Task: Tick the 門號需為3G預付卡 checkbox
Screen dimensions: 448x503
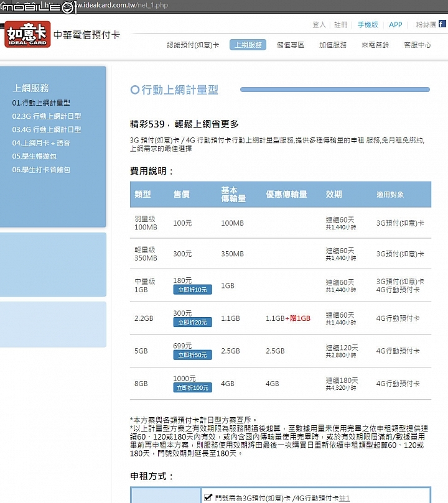Action: point(208,497)
